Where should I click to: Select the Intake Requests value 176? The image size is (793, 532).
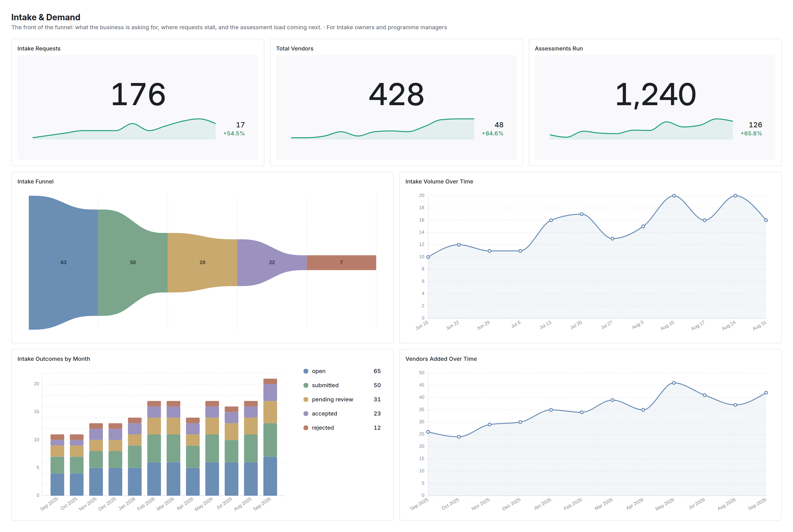(x=138, y=95)
